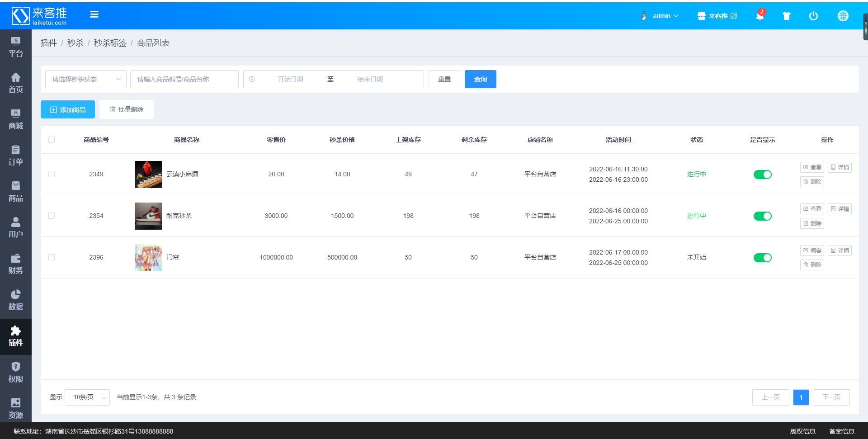The image size is (868, 439).
Task: Open 数据 sidebar section
Action: tap(16, 300)
